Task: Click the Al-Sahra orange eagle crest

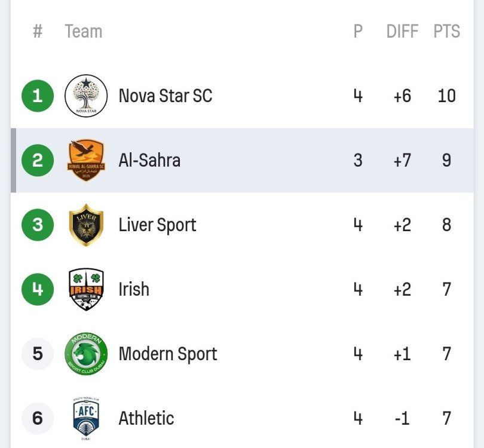Action: [x=86, y=160]
